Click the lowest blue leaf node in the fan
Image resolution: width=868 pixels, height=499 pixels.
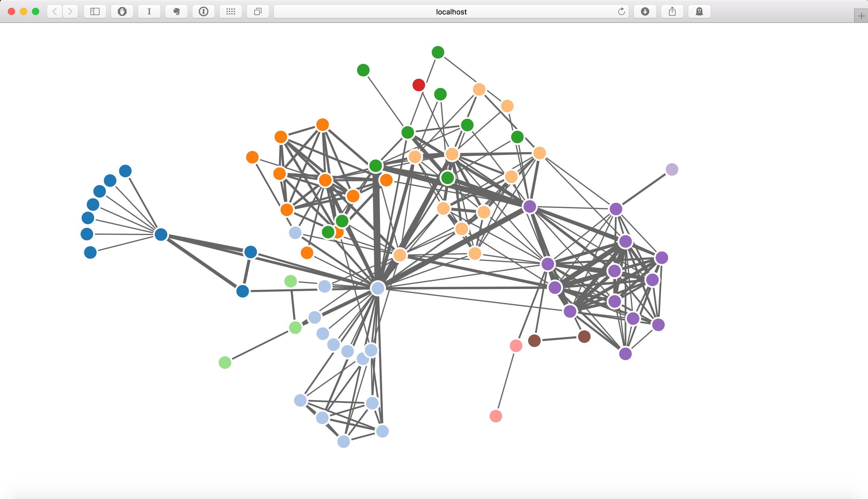(x=90, y=252)
